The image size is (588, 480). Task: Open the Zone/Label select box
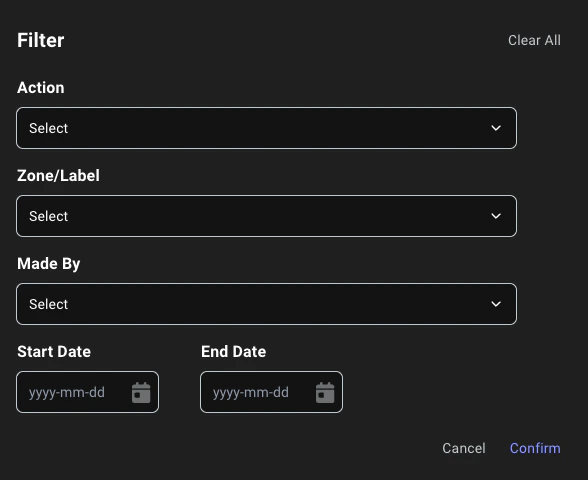(x=267, y=216)
